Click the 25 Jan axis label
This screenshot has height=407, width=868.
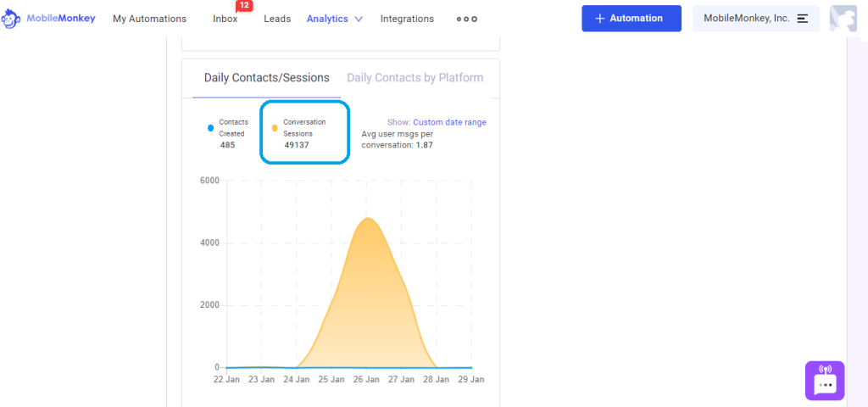[x=331, y=380]
